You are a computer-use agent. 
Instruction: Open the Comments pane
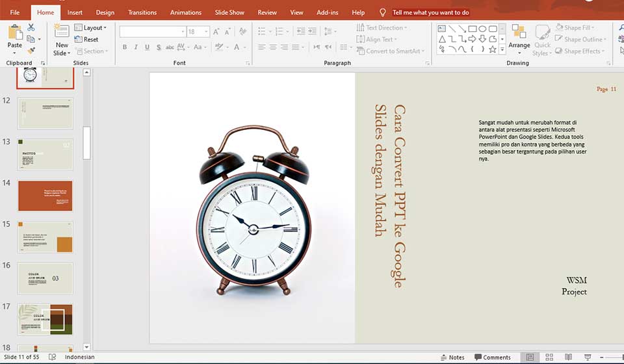[493, 357]
